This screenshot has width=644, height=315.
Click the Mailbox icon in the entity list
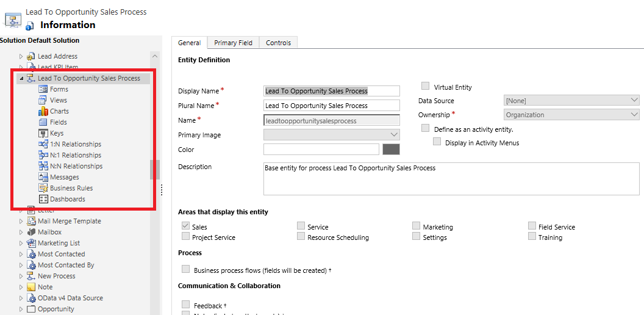(x=31, y=232)
